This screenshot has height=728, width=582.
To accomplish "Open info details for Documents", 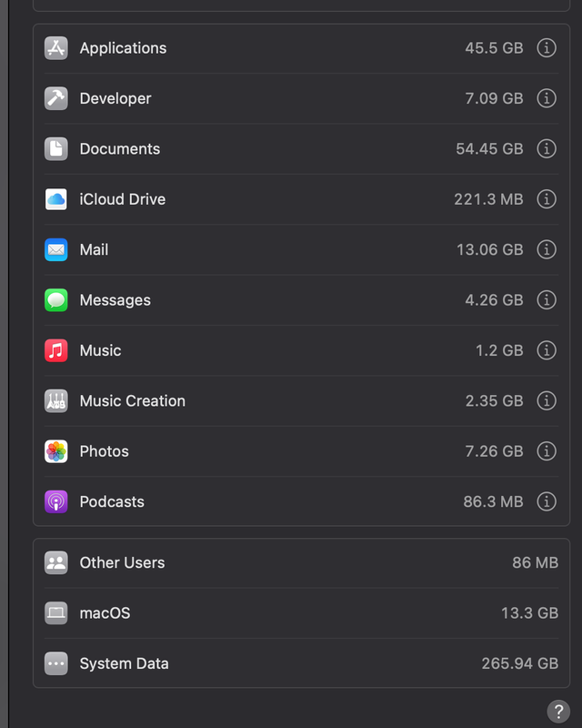I will pyautogui.click(x=547, y=148).
